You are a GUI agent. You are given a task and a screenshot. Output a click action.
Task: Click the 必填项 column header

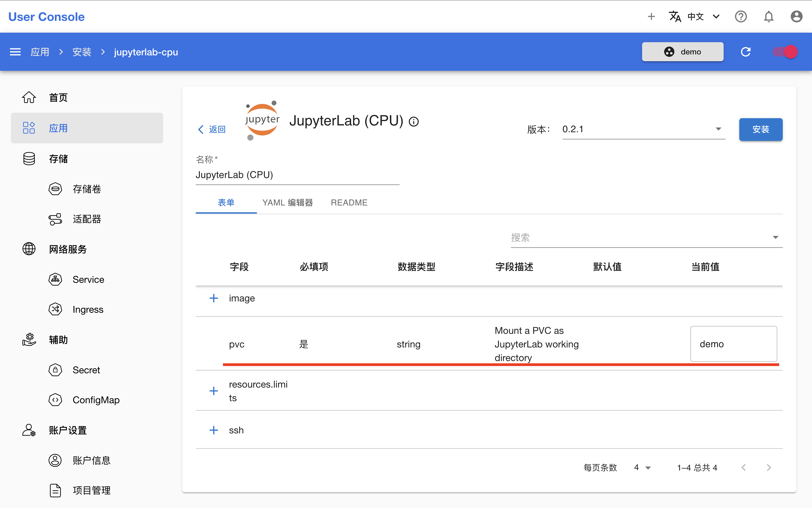(314, 267)
